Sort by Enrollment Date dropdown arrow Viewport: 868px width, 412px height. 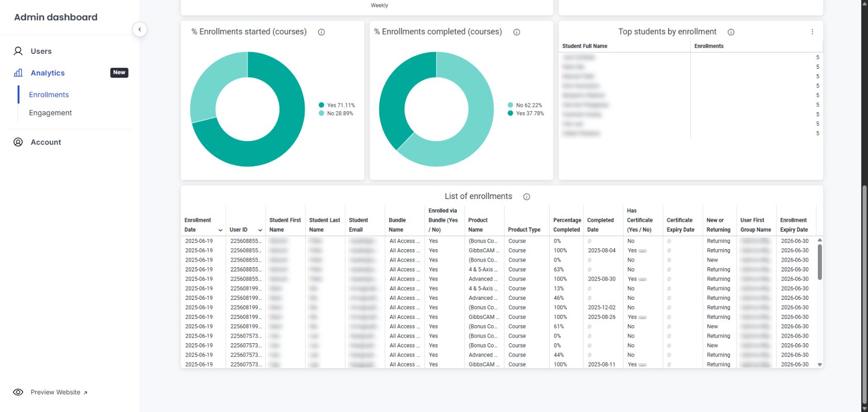point(221,230)
